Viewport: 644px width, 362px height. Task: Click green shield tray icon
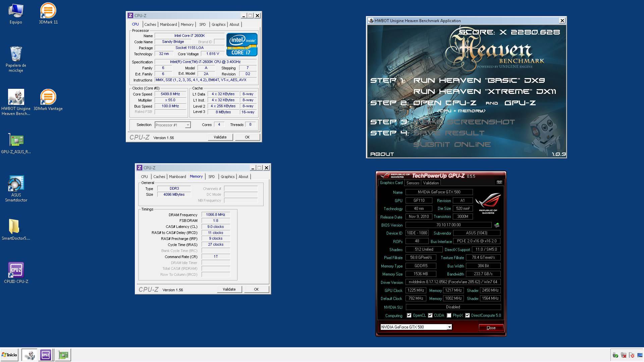(615, 355)
